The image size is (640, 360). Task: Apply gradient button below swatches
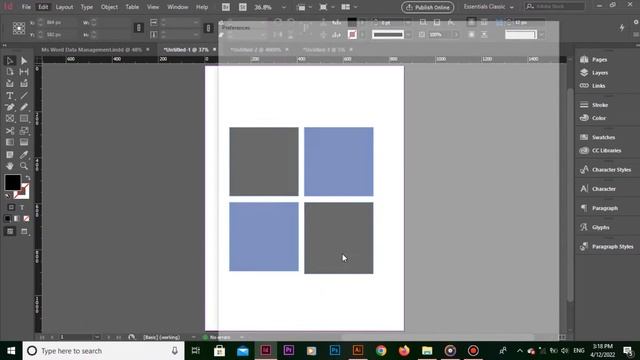pyautogui.click(x=17, y=219)
